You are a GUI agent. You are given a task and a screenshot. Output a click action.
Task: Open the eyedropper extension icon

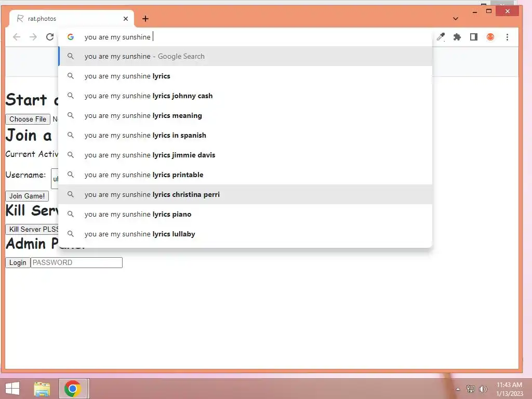(x=441, y=37)
